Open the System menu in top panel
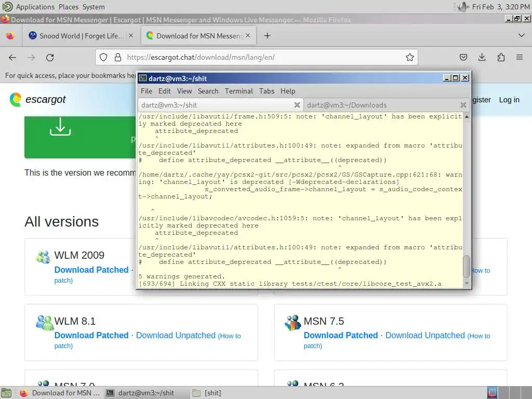 94,7
